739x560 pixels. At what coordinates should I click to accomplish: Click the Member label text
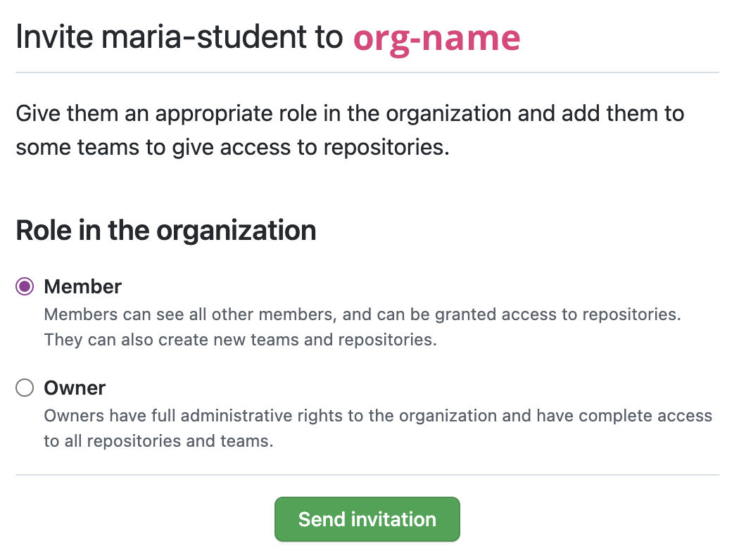click(x=82, y=286)
